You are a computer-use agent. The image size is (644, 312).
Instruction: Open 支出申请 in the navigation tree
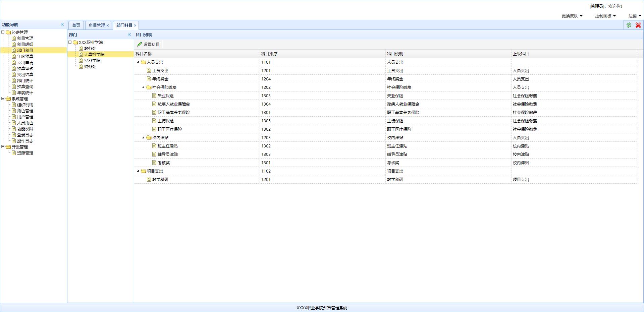[25, 63]
